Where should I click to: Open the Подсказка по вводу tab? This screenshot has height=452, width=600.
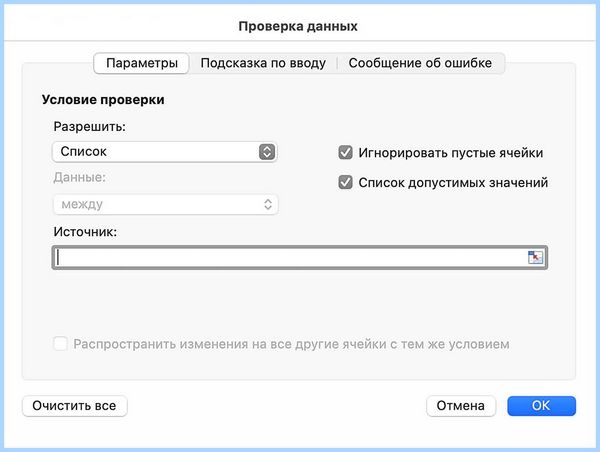(x=263, y=63)
